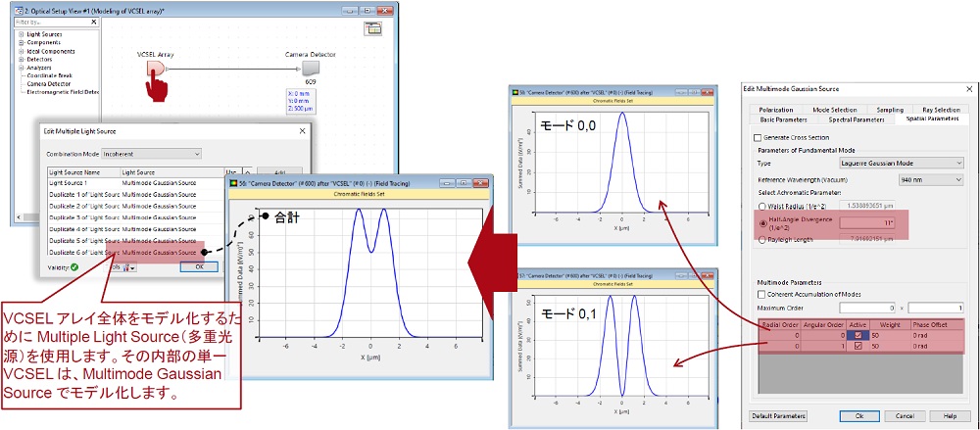Close the Edit Multiple Light Source dialog

[x=301, y=129]
